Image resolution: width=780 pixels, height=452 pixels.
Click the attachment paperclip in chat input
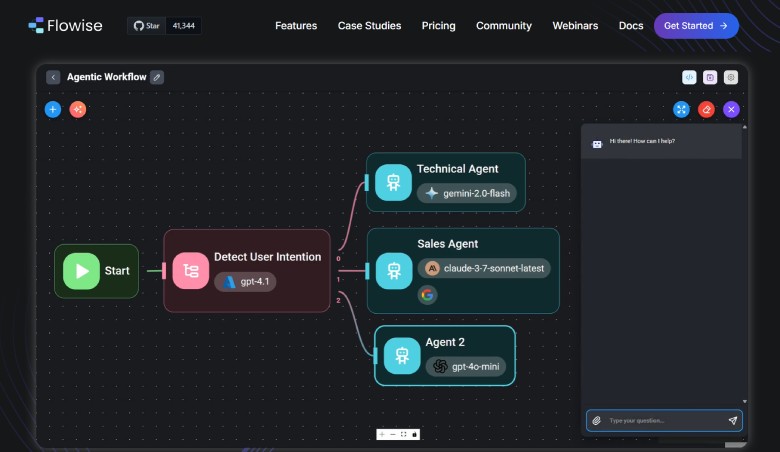[597, 421]
